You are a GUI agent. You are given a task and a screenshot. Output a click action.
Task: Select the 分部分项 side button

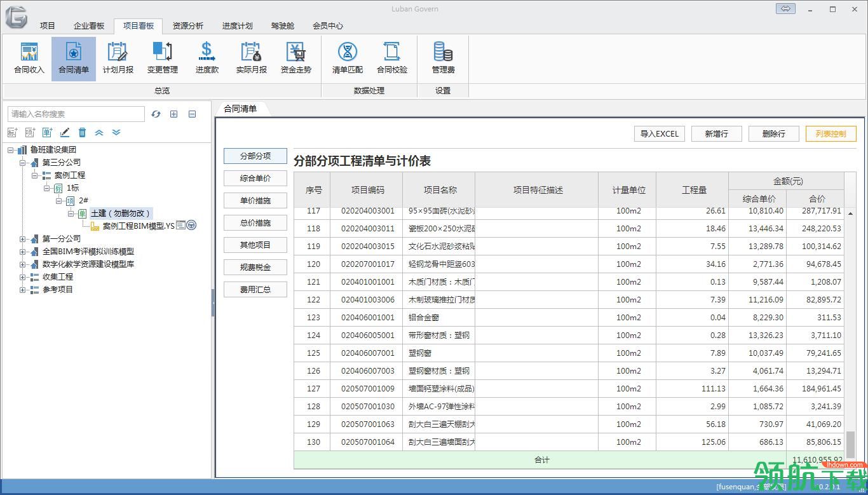click(255, 156)
